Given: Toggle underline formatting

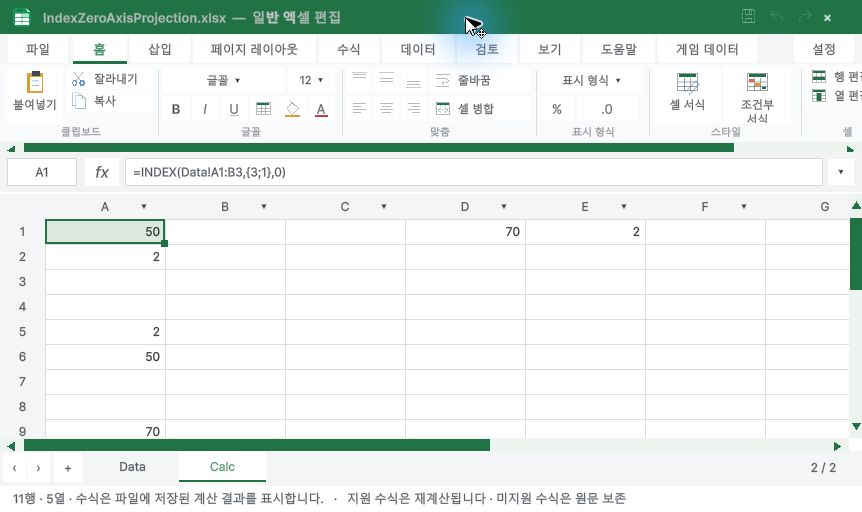Looking at the screenshot, I should [234, 109].
